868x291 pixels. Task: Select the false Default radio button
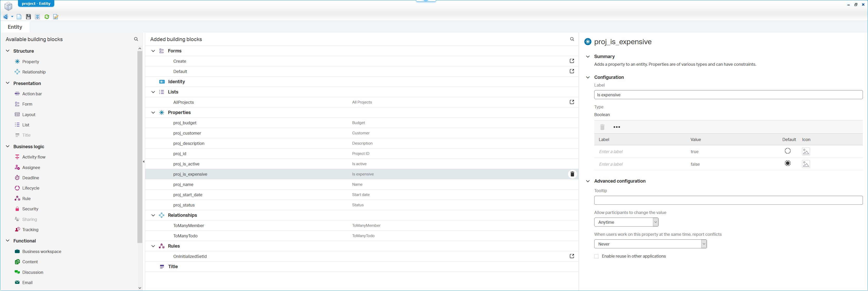[787, 164]
